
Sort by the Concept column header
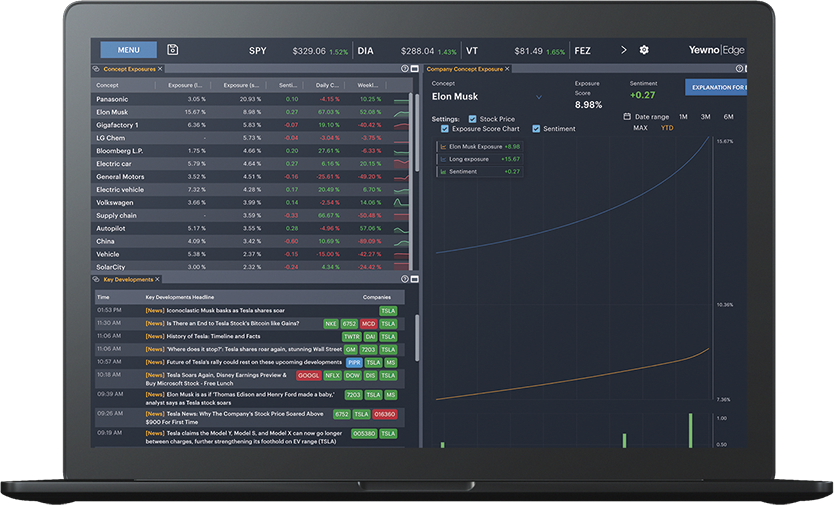click(x=107, y=85)
